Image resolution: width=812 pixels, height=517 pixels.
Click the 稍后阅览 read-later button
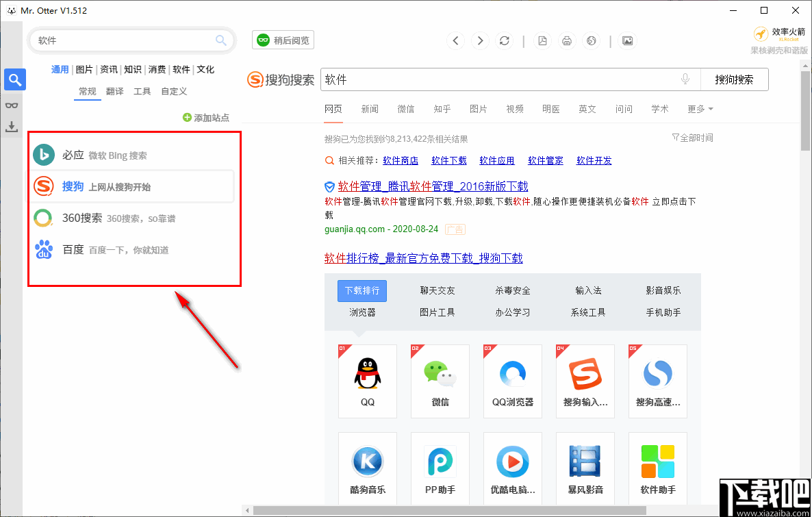click(x=283, y=40)
